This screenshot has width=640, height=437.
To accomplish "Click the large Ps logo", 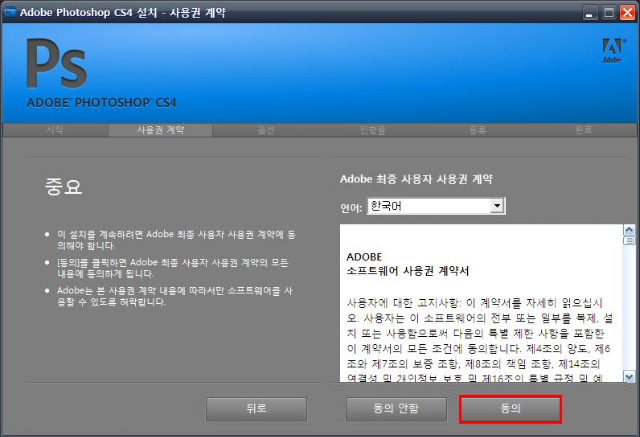I will [57, 63].
